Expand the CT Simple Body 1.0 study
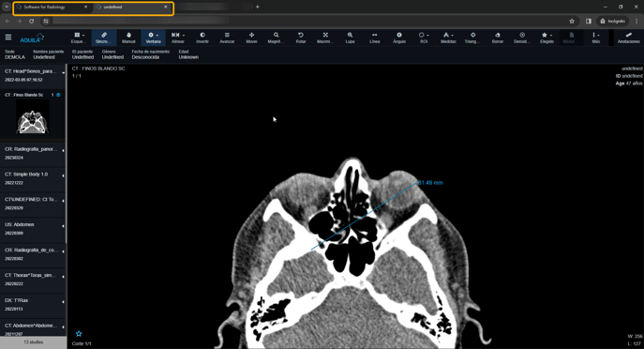This screenshot has width=644, height=349. tap(63, 175)
